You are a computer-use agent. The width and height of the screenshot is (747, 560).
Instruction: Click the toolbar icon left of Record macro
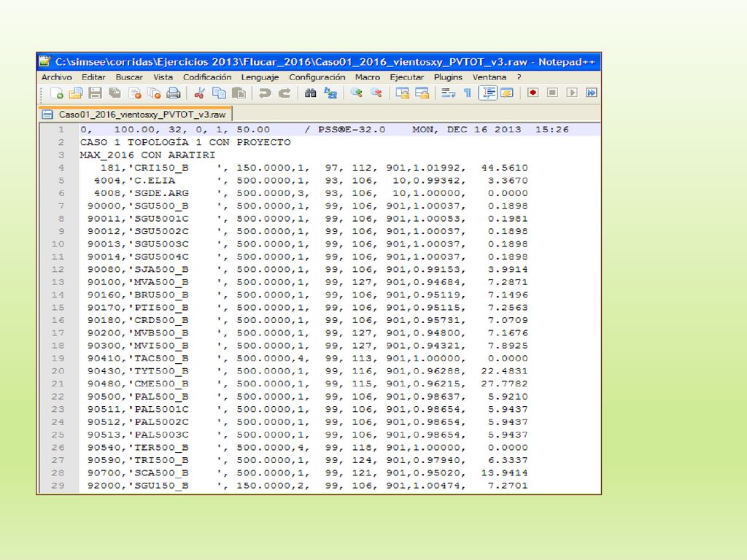pyautogui.click(x=506, y=93)
